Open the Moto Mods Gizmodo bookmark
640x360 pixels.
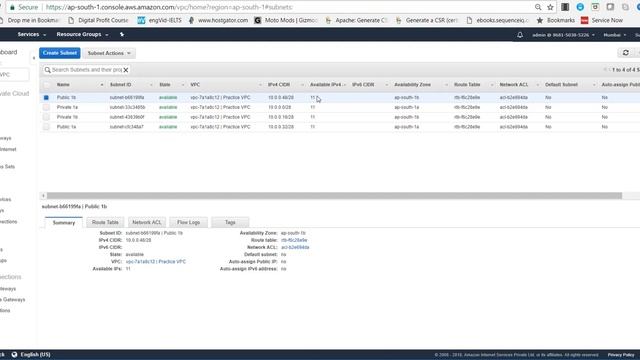pos(286,20)
